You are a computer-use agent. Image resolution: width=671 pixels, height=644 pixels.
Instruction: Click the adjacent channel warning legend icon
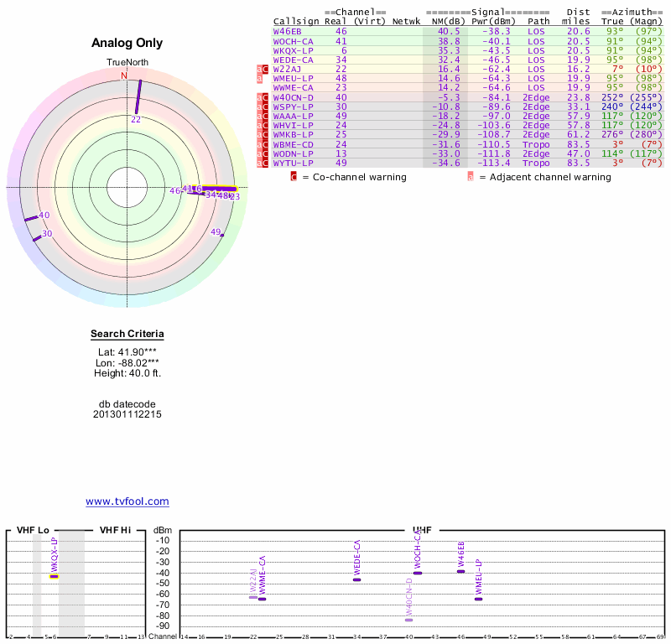470,177
